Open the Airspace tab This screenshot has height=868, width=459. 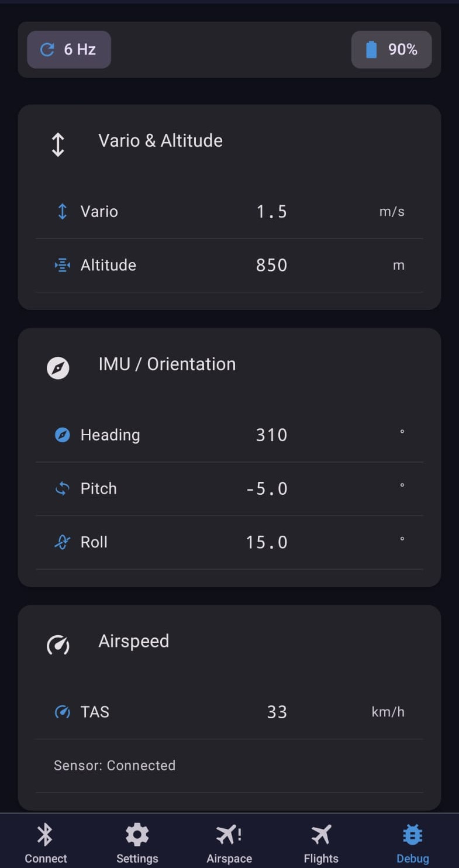(x=229, y=843)
